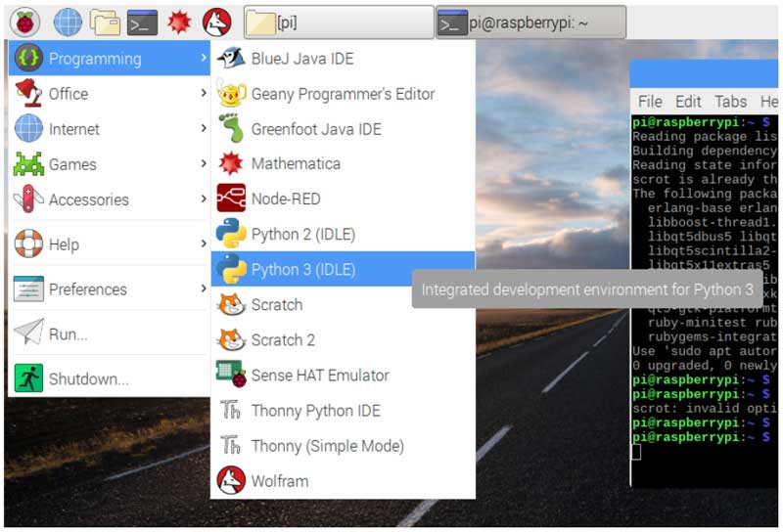783x532 pixels.
Task: Click the Raspberry Pi main menu icon
Action: tap(24, 22)
